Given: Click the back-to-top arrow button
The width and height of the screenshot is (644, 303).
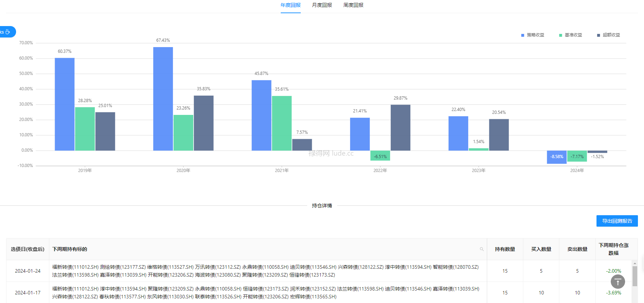Looking at the screenshot, I should pyautogui.click(x=618, y=282).
